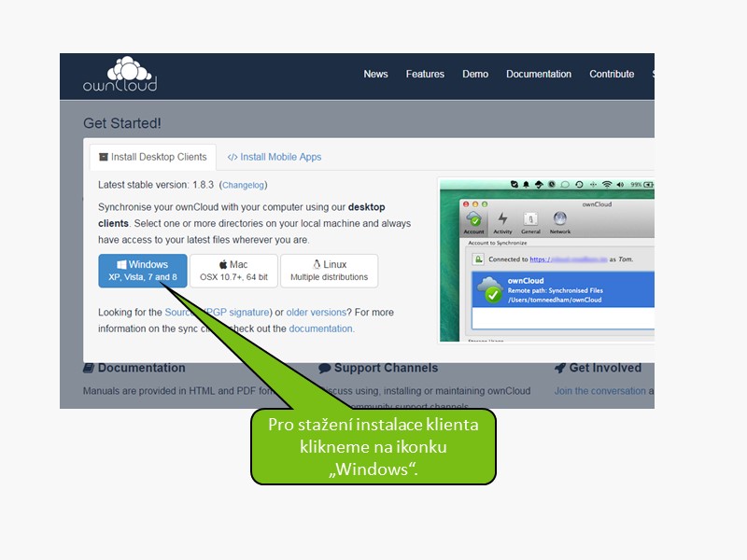Click the speech bubble Support Channels icon
This screenshot has height=560, width=747.
click(x=325, y=369)
